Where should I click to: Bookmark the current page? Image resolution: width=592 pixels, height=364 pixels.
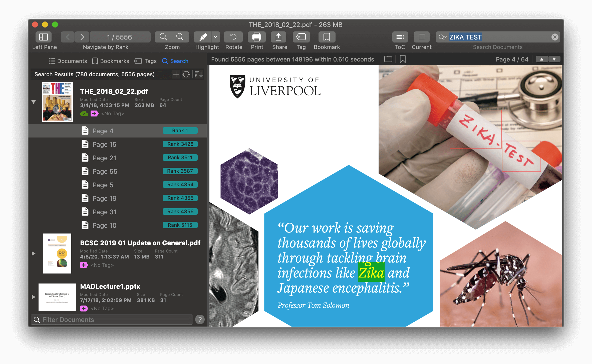pyautogui.click(x=327, y=37)
